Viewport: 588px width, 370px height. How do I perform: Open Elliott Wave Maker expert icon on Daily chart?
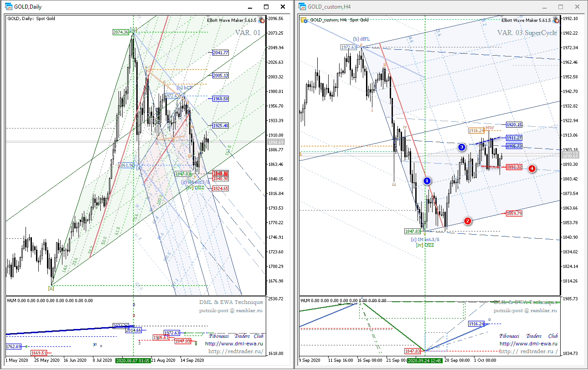(x=262, y=20)
